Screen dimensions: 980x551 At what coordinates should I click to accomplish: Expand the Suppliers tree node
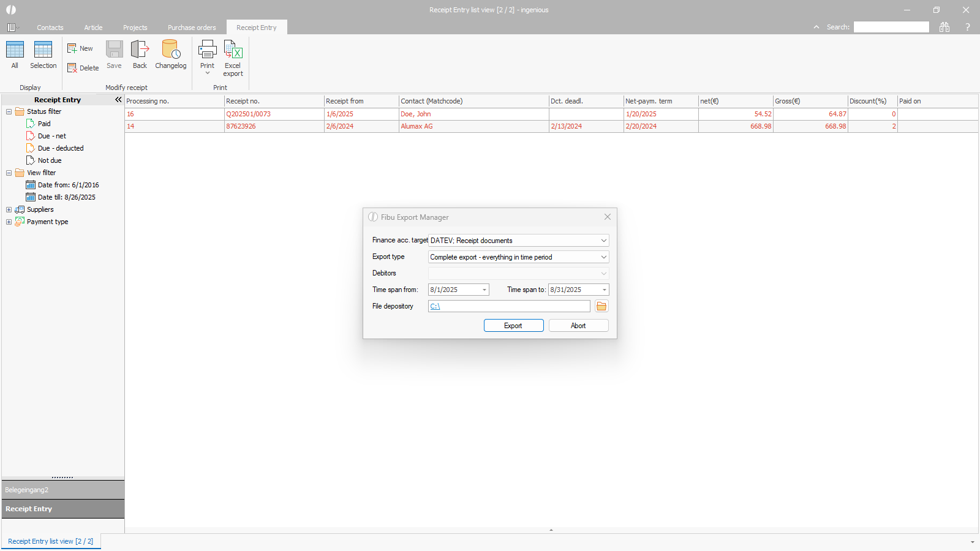[9, 209]
